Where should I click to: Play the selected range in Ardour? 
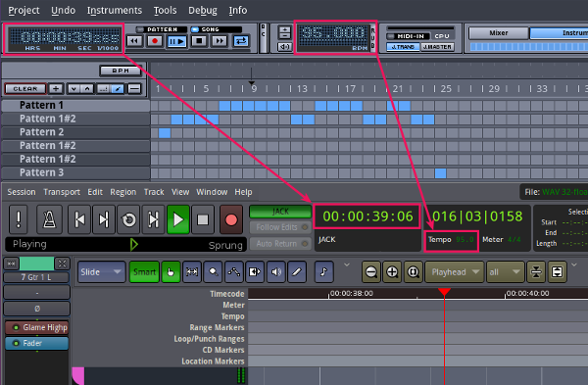coord(153,219)
